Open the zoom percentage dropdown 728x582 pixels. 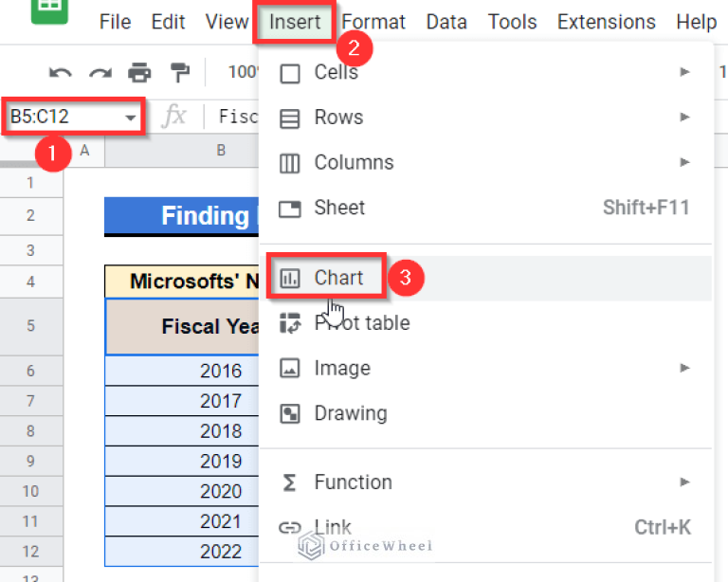(x=243, y=72)
